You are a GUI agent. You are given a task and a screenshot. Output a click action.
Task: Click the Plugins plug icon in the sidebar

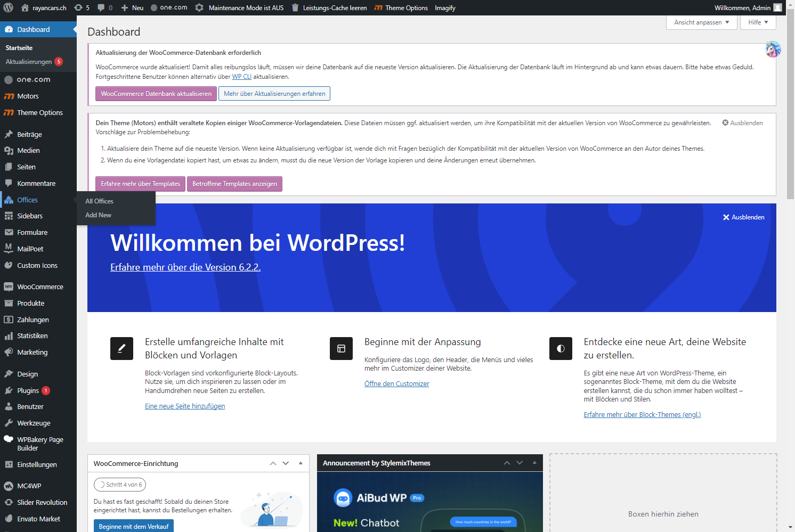(9, 390)
